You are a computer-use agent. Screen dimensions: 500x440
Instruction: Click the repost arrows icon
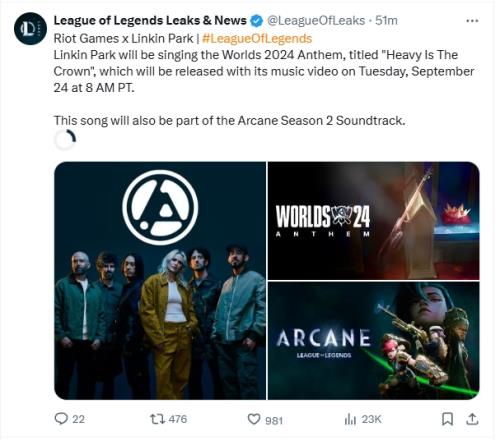tap(157, 419)
